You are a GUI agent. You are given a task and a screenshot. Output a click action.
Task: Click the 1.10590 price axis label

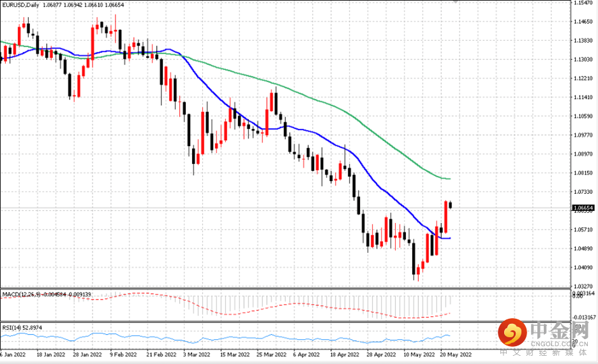pyautogui.click(x=583, y=116)
